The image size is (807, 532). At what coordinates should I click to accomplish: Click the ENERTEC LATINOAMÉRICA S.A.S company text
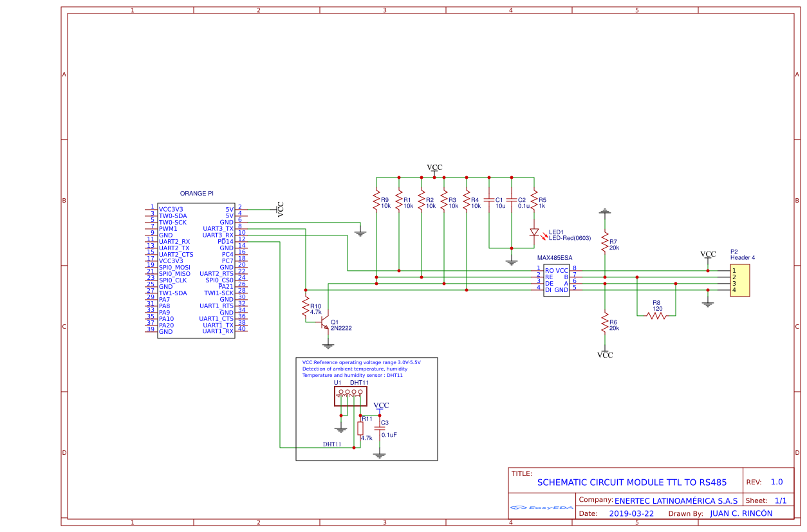[676, 500]
